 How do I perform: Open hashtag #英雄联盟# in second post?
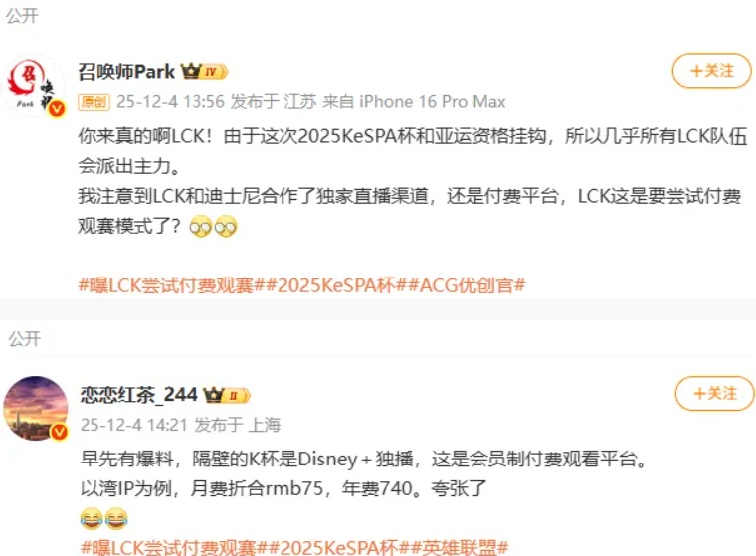click(460, 547)
